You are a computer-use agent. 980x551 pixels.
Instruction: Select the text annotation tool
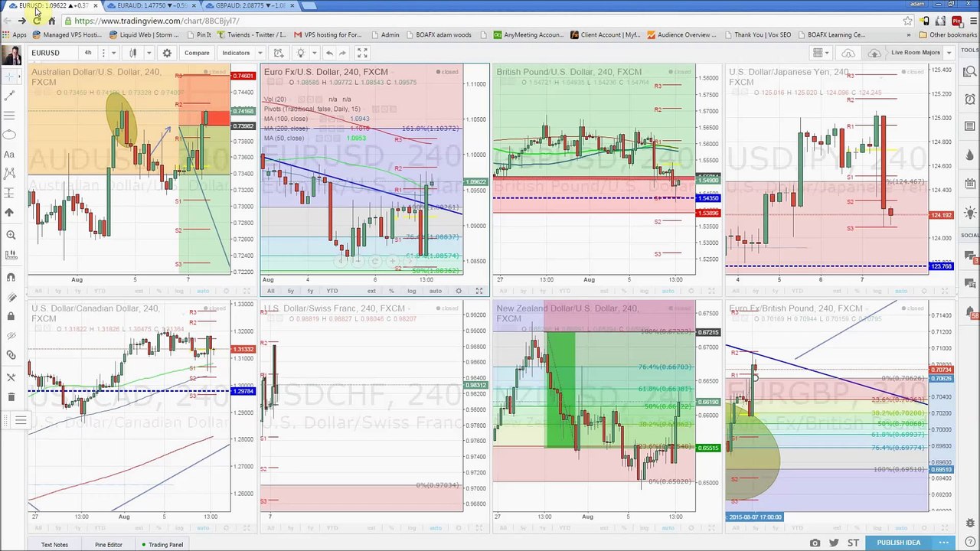tap(10, 154)
